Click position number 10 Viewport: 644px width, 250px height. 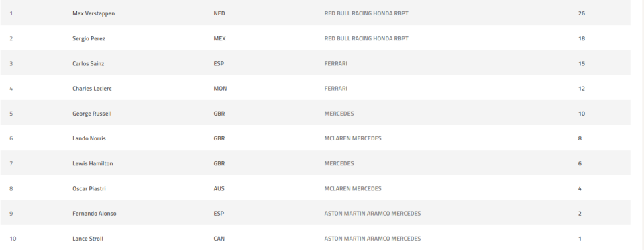pos(13,239)
